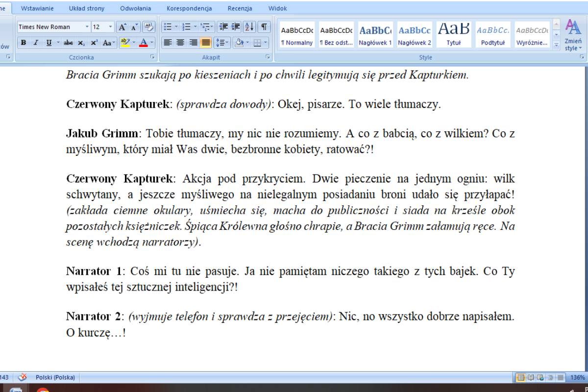588x392 pixels.
Task: Click the Polski (Polska) language indicator
Action: pyautogui.click(x=55, y=377)
